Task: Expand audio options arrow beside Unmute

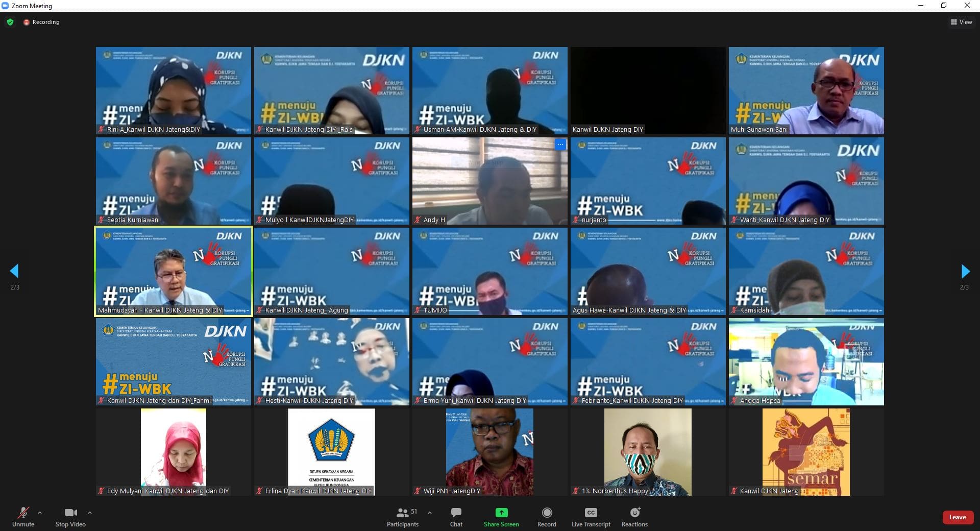Action: [40, 513]
